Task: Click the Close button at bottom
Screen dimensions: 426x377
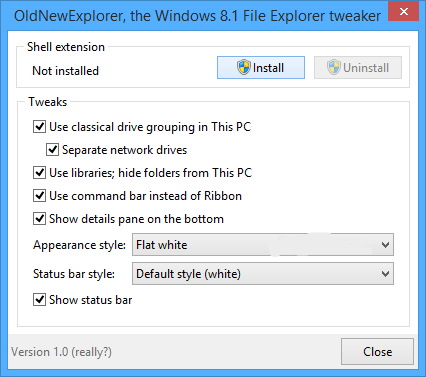Action: pos(377,352)
